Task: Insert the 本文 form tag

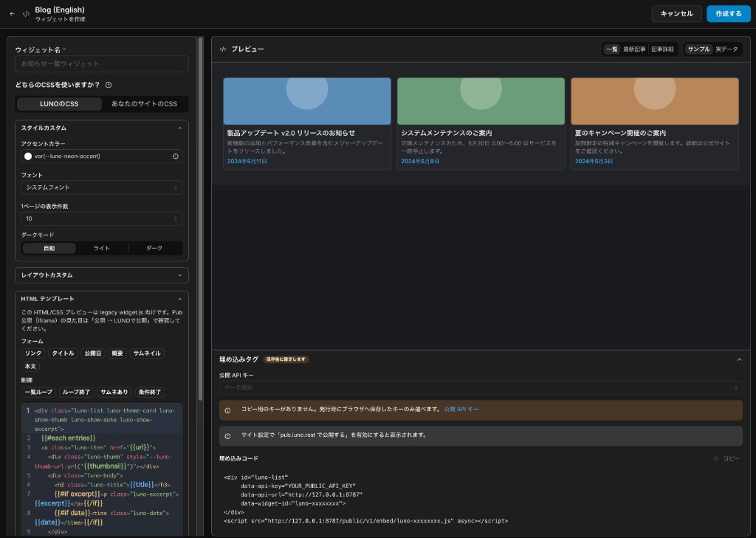Action: click(x=30, y=366)
